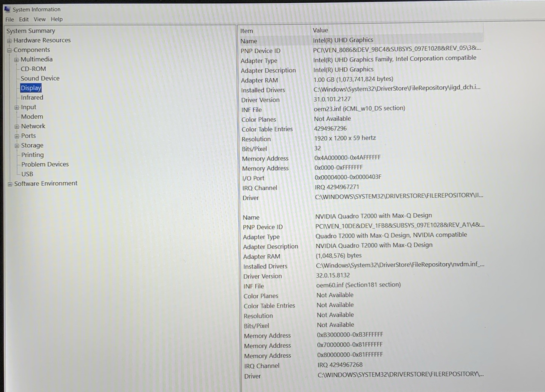The width and height of the screenshot is (545, 392).
Task: Click Memory Address 0x80000000-0x81FFFFFF
Action: click(350, 355)
